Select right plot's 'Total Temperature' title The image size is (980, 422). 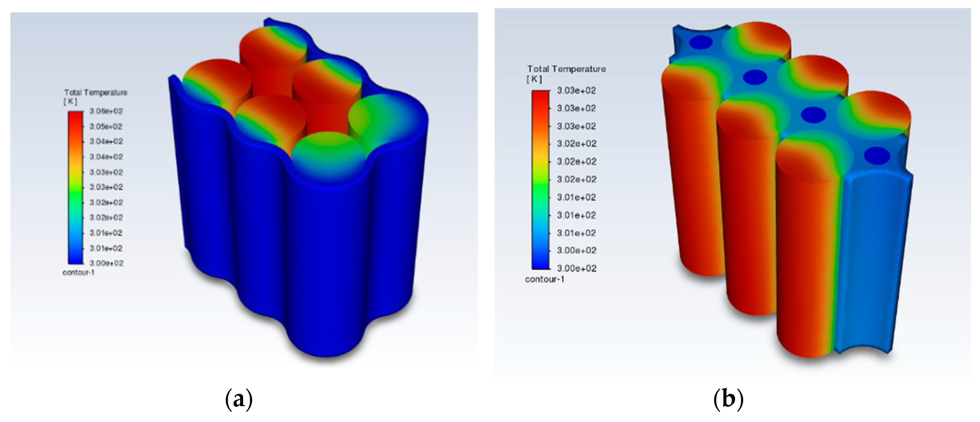[x=566, y=69]
